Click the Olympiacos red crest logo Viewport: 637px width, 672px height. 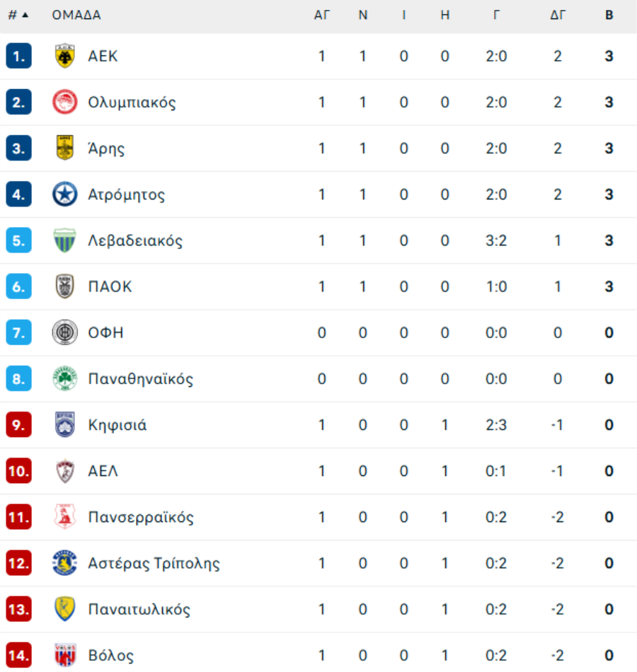[x=65, y=102]
